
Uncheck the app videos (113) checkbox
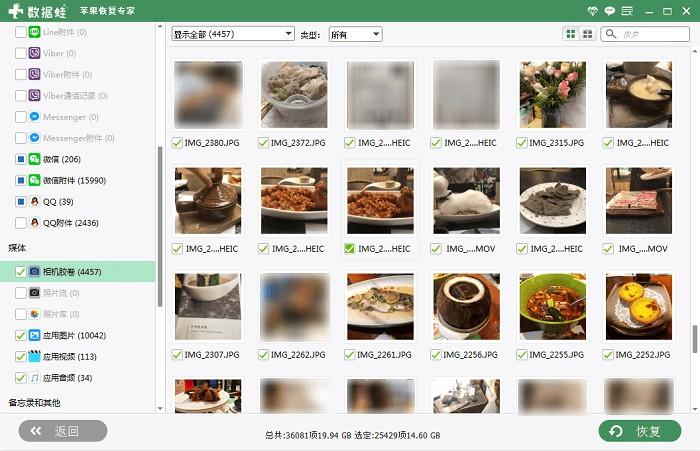(21, 356)
